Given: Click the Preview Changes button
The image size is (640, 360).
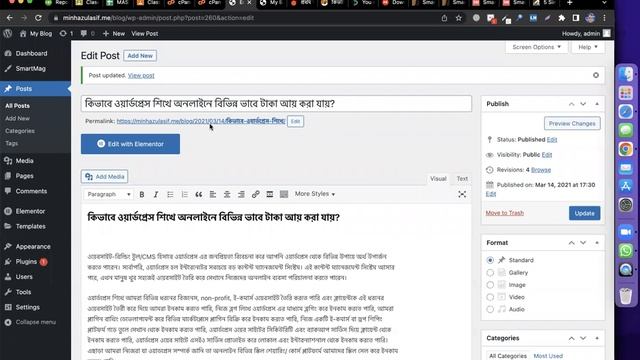Looking at the screenshot, I should (x=572, y=123).
